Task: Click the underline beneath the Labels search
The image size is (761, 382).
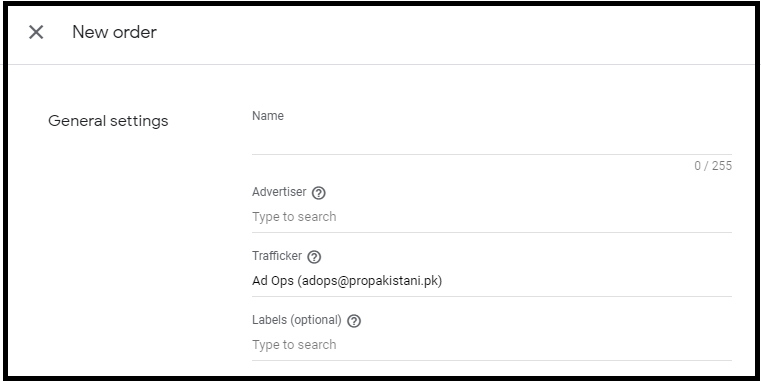Action: tap(492, 360)
